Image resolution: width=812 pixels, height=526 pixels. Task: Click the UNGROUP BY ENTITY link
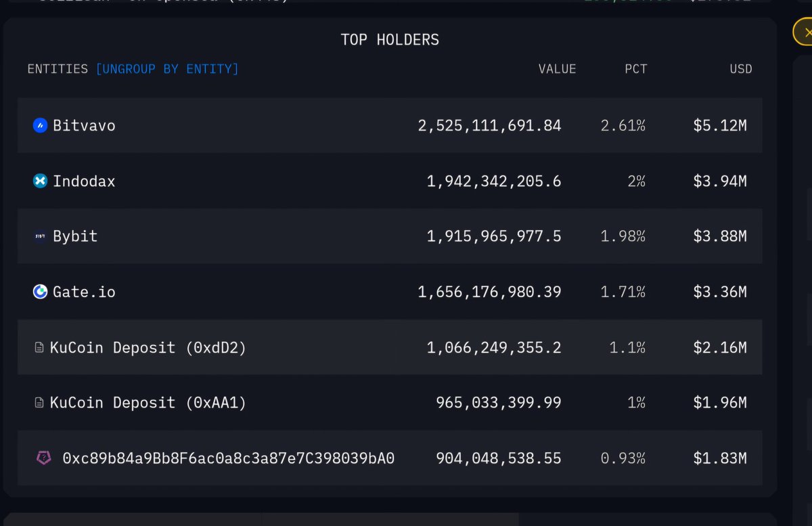coord(167,69)
